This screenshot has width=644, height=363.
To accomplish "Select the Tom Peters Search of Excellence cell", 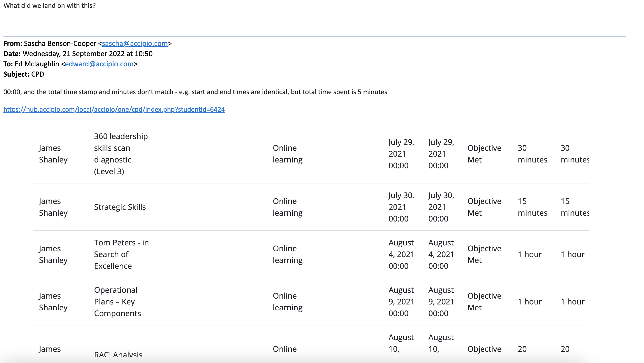I will (121, 254).
